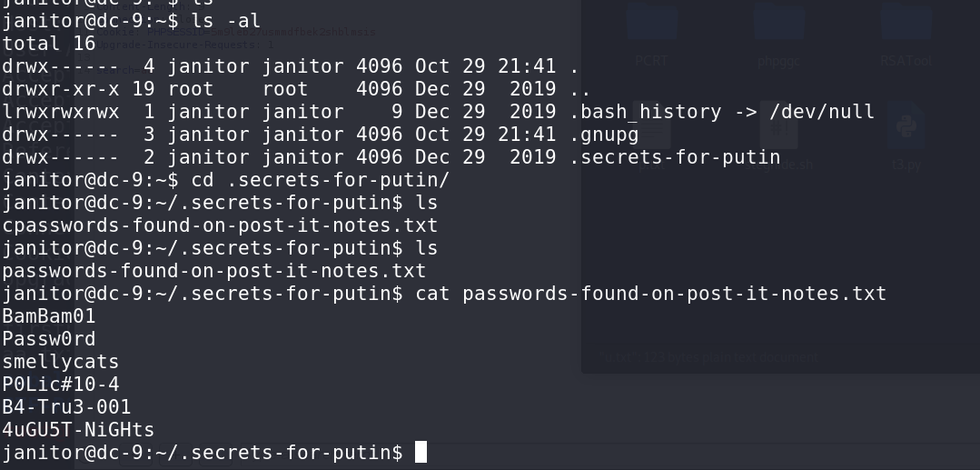Click the cpasswords-found-on-post-it-notes.txt line
Image resolution: width=980 pixels, height=470 pixels.
coord(220,225)
